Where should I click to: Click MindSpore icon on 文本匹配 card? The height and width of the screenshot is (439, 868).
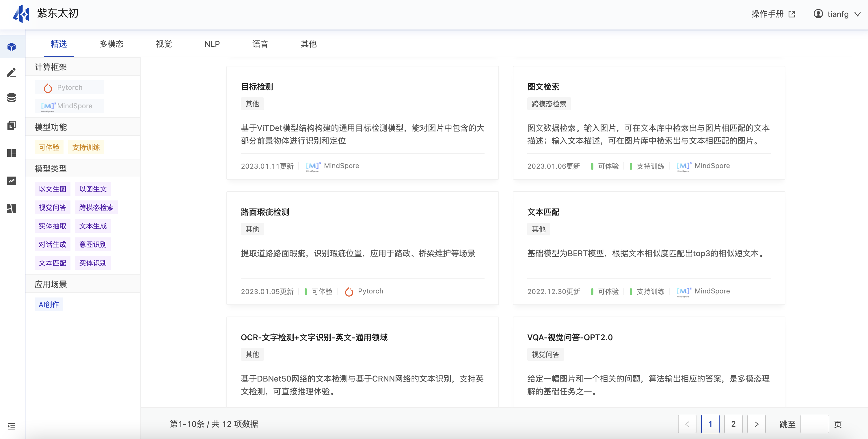(x=684, y=292)
